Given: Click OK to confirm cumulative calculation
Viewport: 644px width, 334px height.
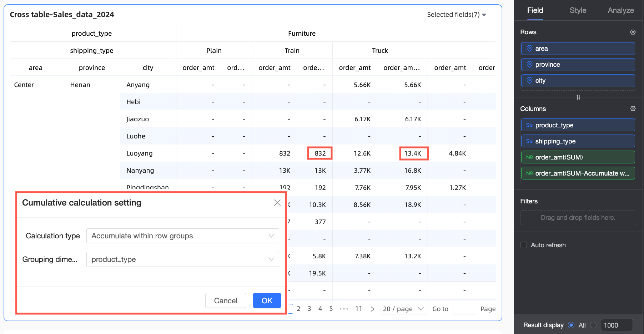Looking at the screenshot, I should (x=267, y=300).
